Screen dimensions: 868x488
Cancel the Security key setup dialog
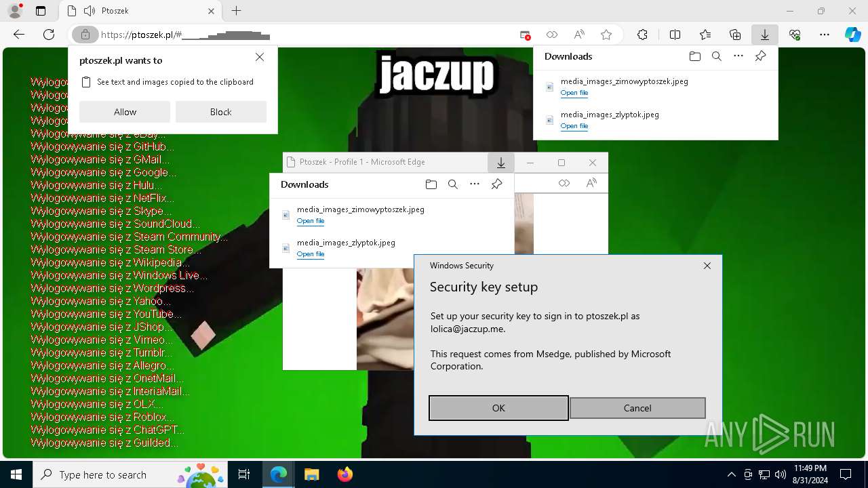point(637,408)
